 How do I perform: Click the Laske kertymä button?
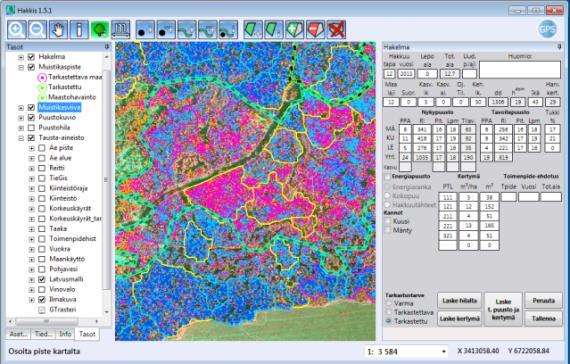[459, 319]
